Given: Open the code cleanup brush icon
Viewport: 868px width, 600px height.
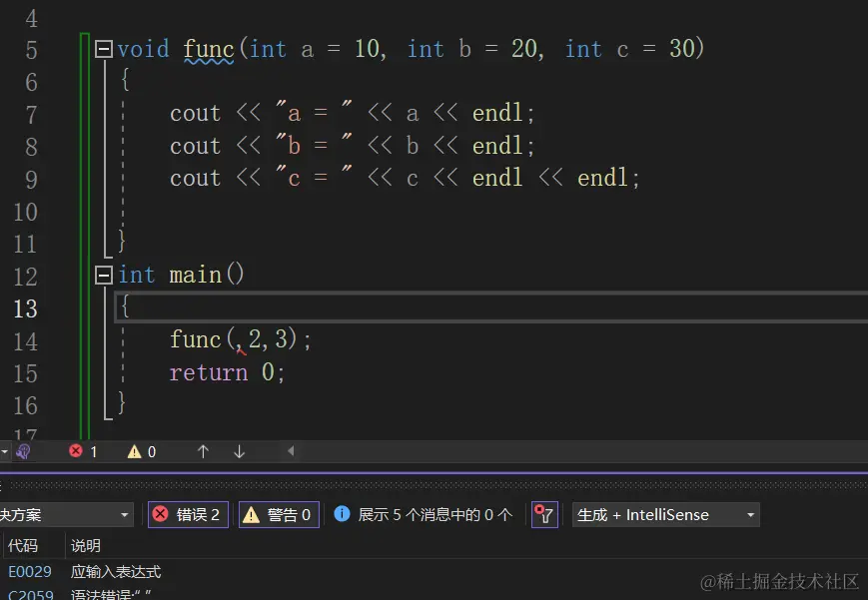Looking at the screenshot, I should pos(23,451).
